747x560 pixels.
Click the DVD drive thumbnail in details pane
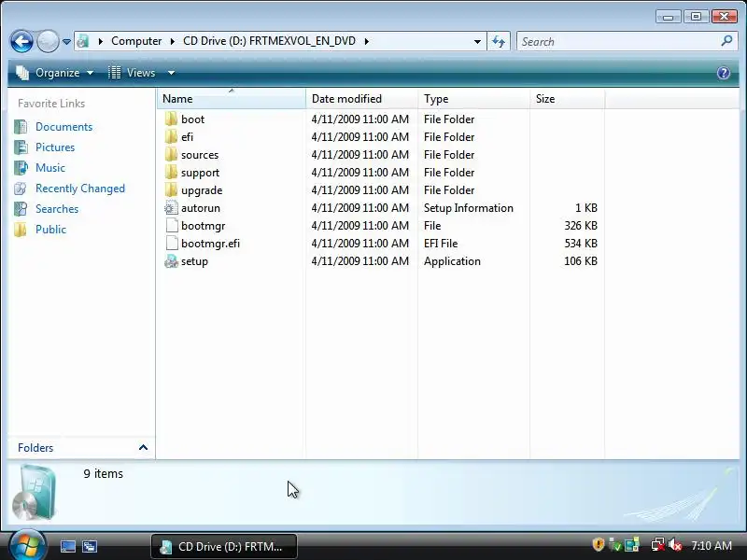35,494
